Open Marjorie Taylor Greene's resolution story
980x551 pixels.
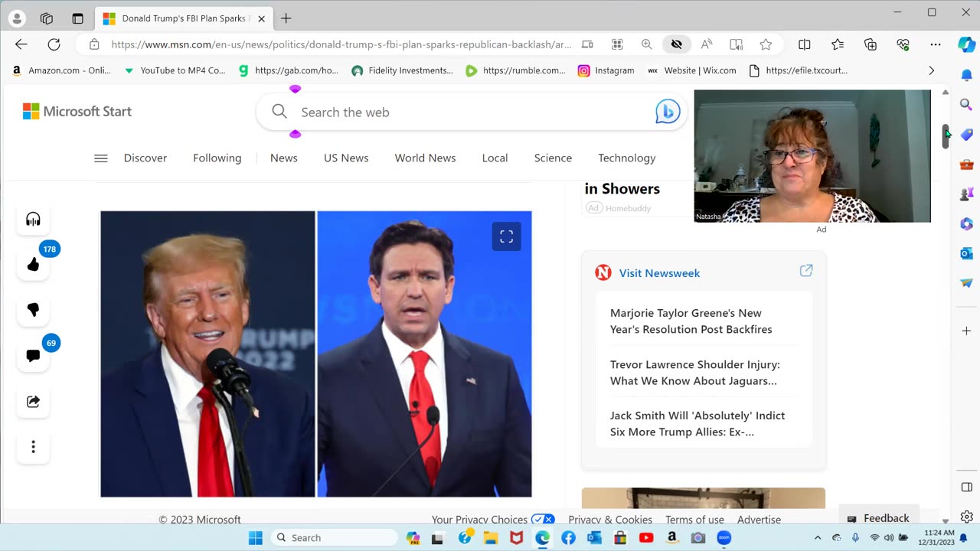[691, 321]
